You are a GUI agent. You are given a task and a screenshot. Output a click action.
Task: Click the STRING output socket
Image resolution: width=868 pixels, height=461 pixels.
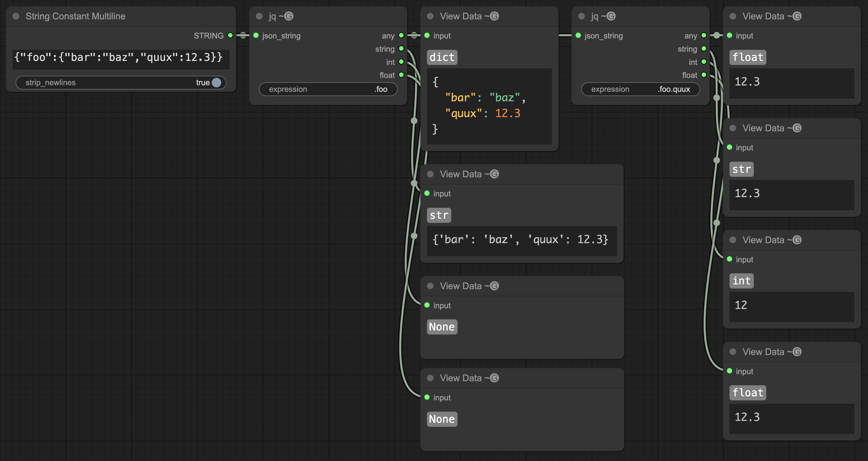231,35
